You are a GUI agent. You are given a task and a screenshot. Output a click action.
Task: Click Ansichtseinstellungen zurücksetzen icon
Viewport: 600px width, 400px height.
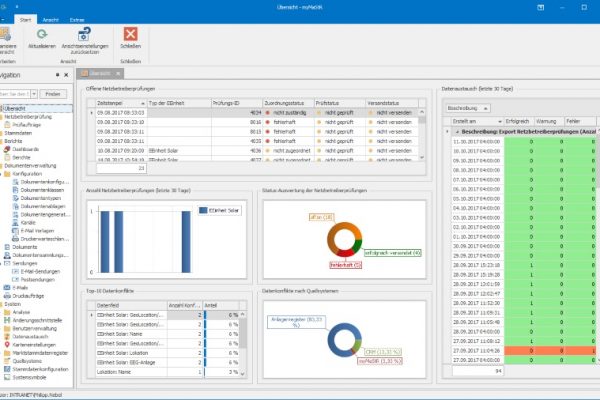pos(84,34)
